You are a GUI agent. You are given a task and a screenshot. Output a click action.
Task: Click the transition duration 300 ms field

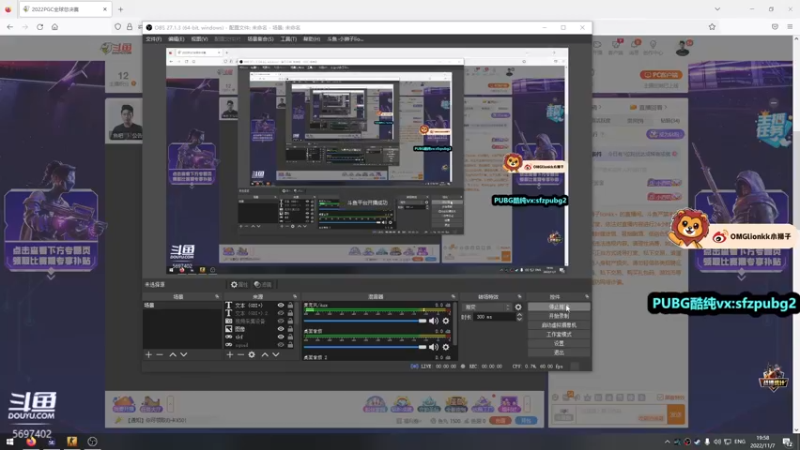coord(494,317)
